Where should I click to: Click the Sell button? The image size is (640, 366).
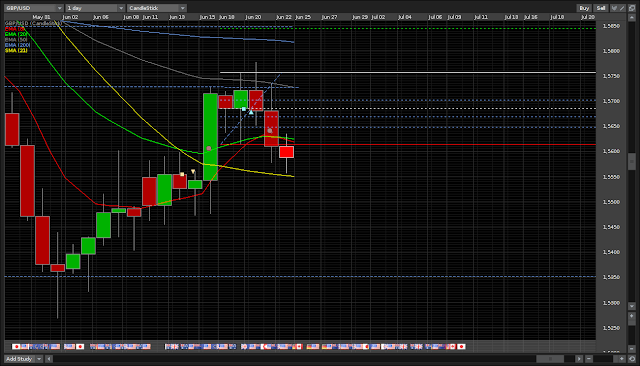tap(601, 8)
